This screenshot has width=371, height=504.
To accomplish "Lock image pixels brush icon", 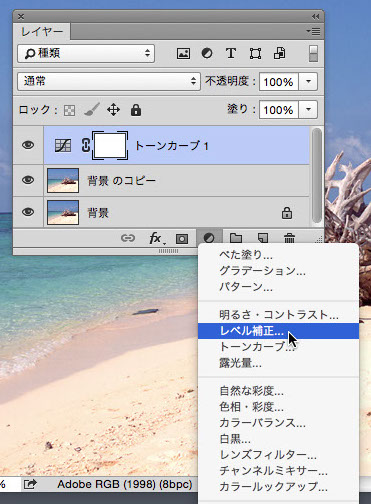I will [92, 110].
